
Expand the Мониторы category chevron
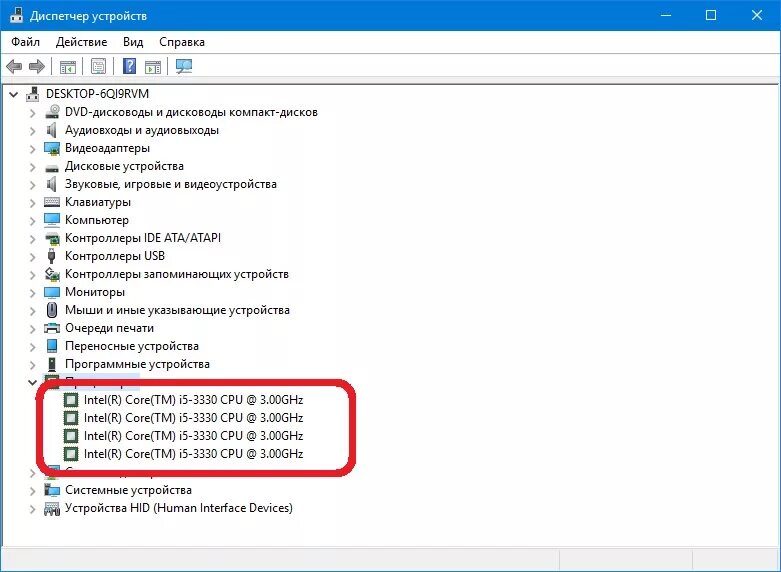tap(32, 292)
